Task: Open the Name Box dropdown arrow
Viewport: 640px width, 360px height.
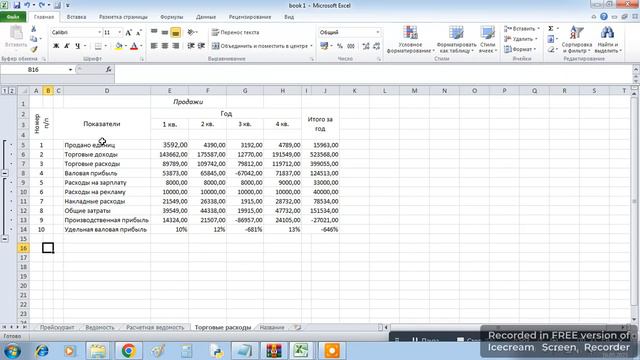Action: (x=70, y=70)
